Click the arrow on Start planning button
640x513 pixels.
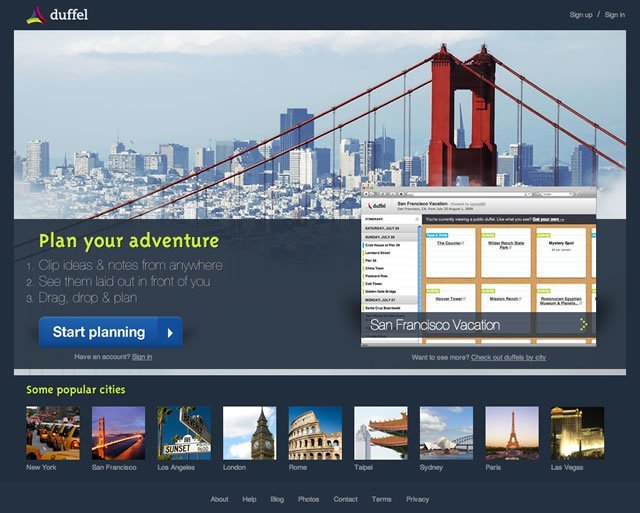point(171,332)
